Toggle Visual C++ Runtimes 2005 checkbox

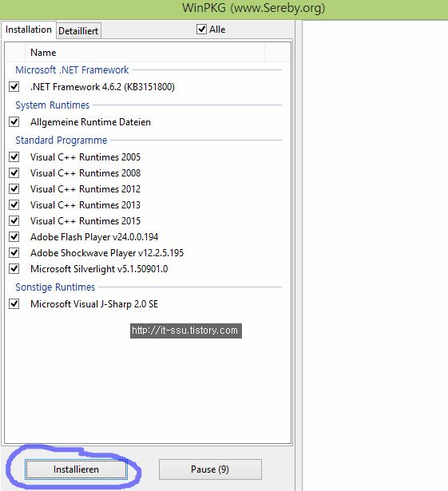pyautogui.click(x=14, y=157)
